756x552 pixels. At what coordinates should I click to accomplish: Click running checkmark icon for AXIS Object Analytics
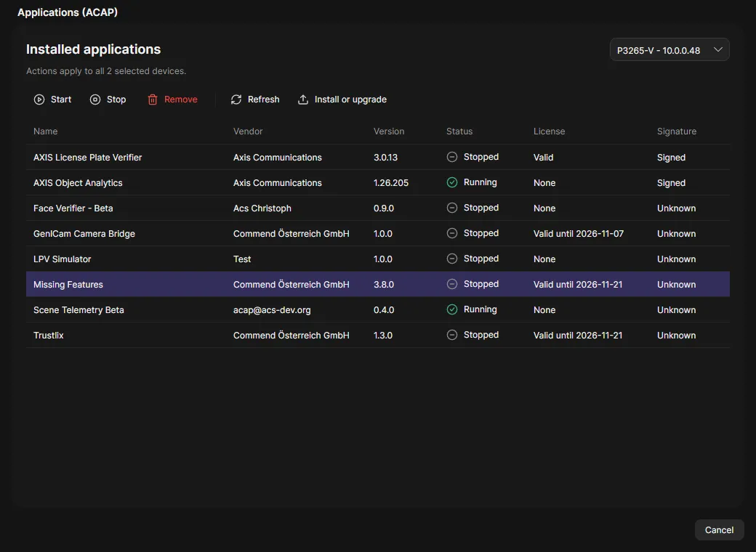[x=451, y=182]
